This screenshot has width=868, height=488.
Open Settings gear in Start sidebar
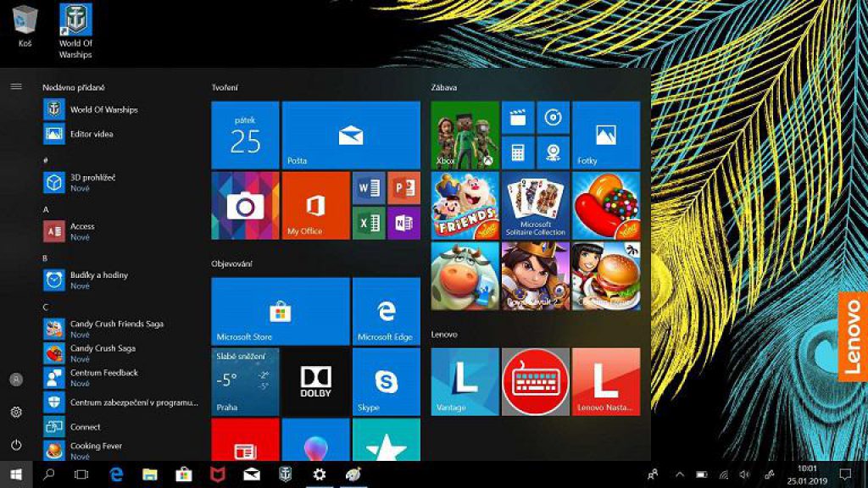coord(16,413)
